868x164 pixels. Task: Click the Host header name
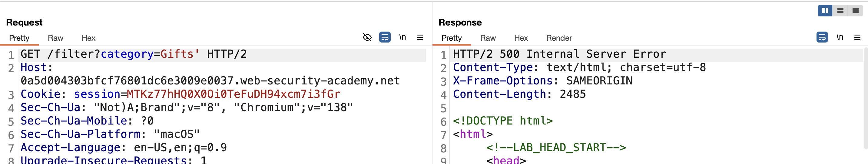tap(34, 67)
